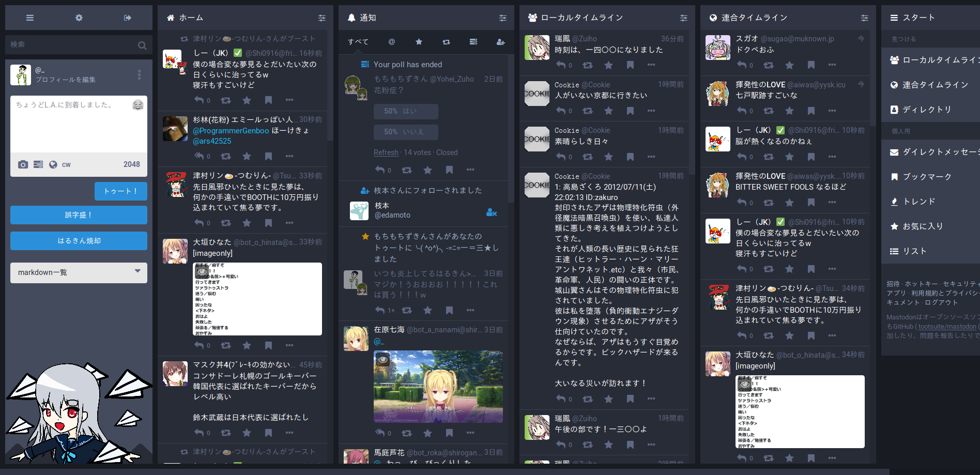Open the tootsuite/mastodon GitHub link
This screenshot has width=980, height=475.
click(947, 327)
